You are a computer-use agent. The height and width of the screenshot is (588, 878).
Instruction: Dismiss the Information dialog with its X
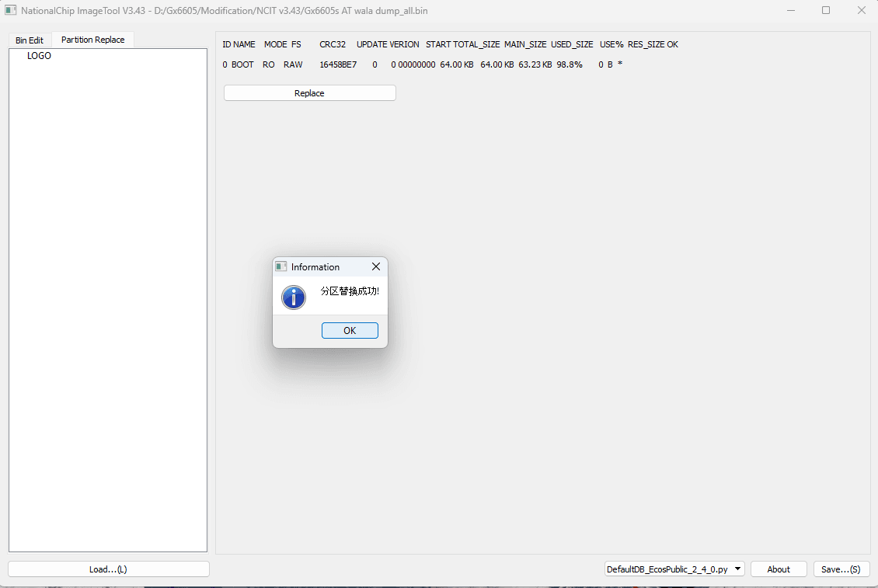point(376,266)
